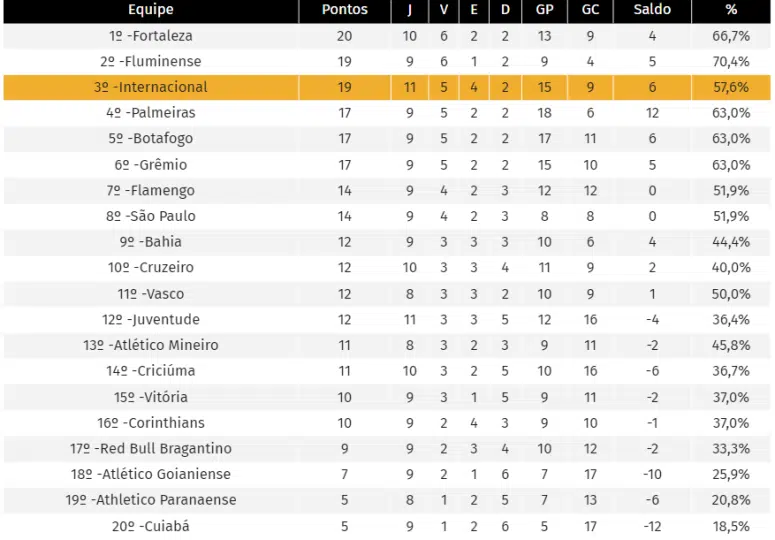Click Palmeiras' Saldo value of 12

pos(652,113)
